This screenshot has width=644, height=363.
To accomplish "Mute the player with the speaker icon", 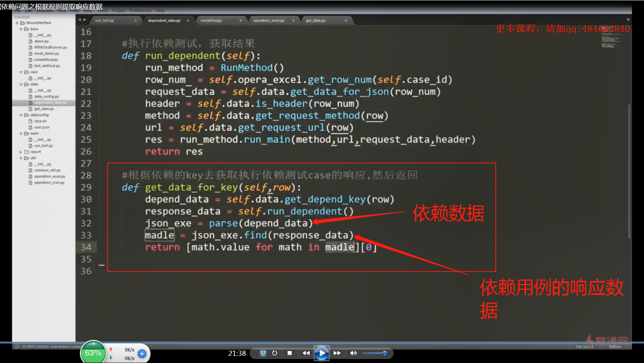I will pyautogui.click(x=353, y=353).
